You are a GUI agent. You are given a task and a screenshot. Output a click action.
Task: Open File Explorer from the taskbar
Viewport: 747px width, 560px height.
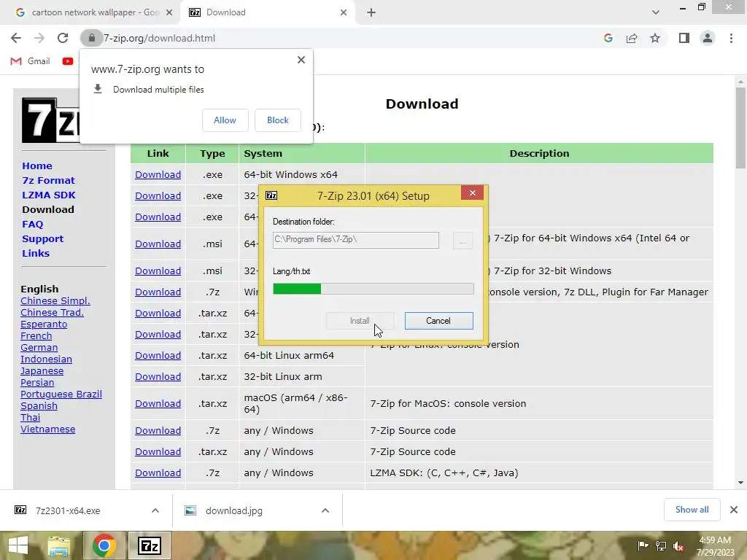point(58,546)
